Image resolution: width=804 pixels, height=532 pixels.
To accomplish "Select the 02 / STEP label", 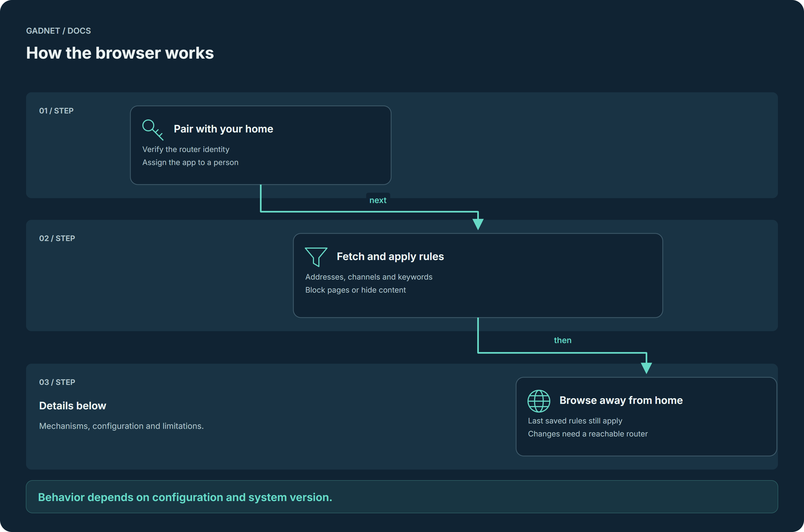I will [57, 239].
